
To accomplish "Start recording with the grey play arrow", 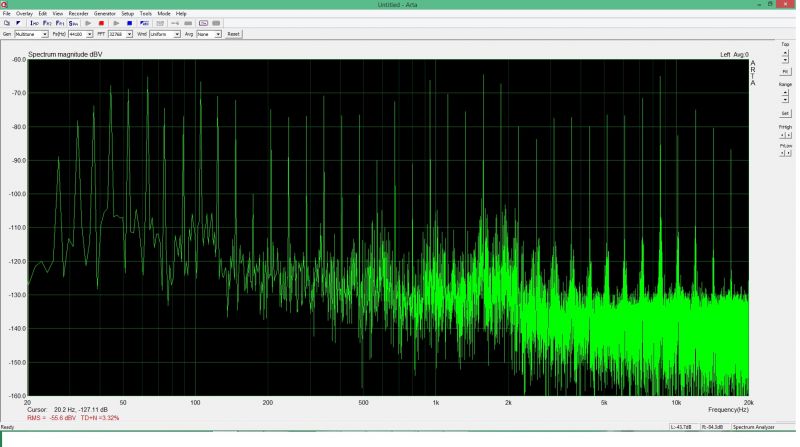I will (88, 22).
